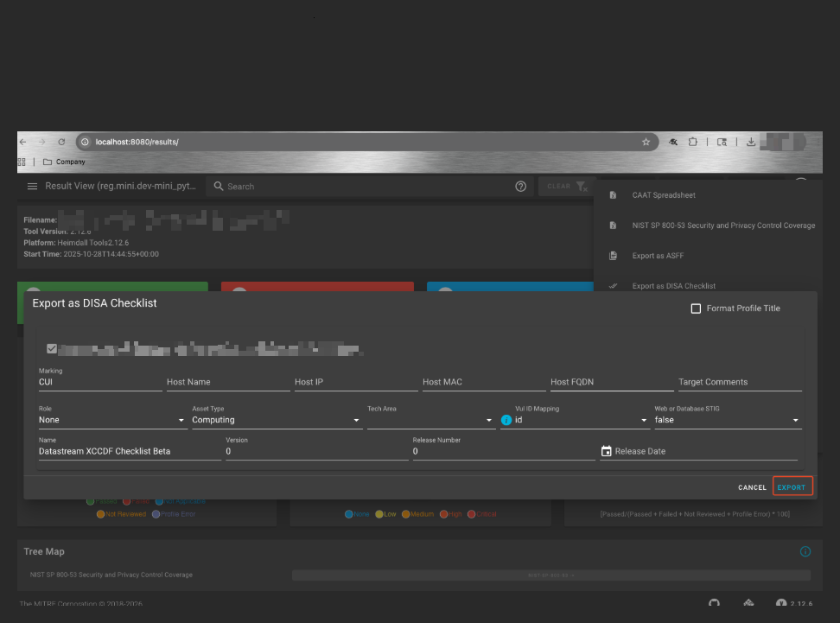Open the help icon in the top toolbar
This screenshot has height=623, width=840.
pos(520,186)
